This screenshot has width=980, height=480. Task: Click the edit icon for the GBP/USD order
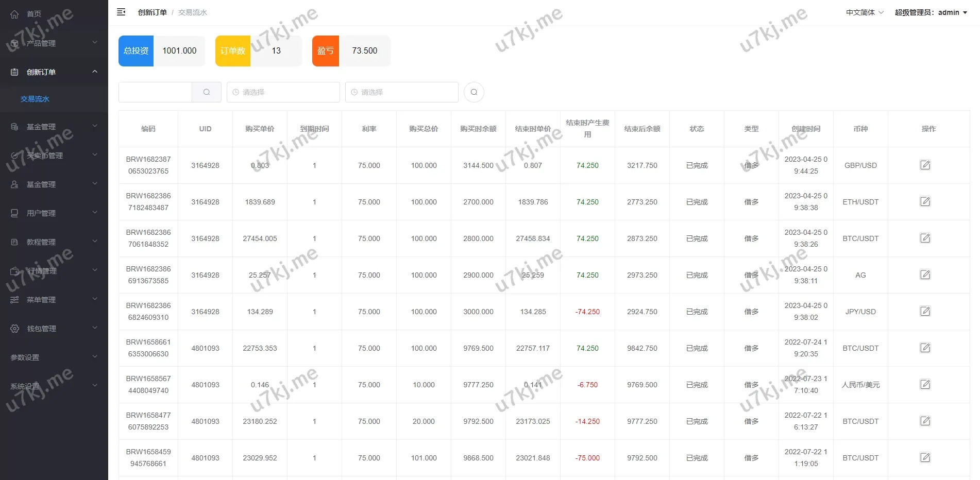tap(925, 165)
